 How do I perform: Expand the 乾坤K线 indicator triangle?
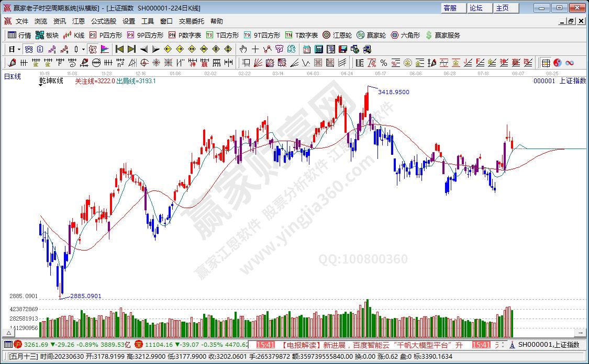[x=41, y=86]
